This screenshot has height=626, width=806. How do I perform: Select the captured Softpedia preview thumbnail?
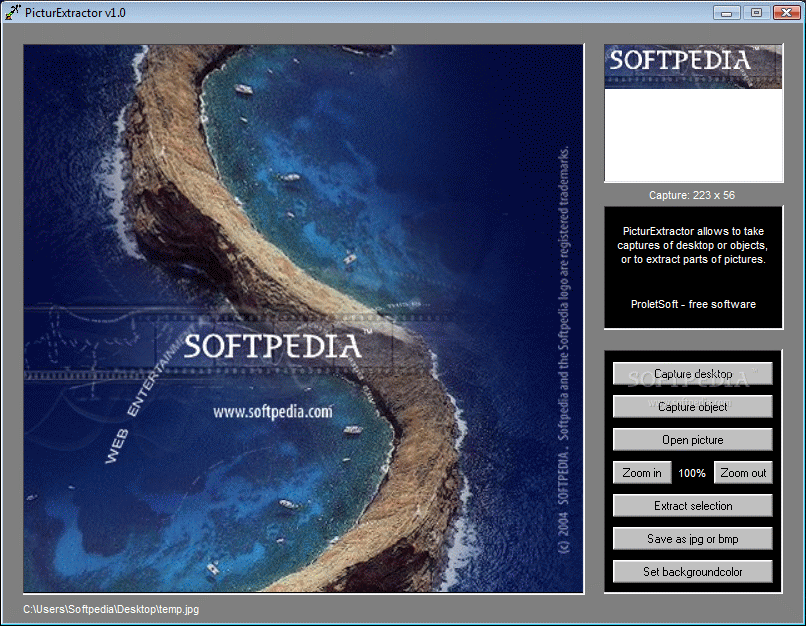pos(693,67)
